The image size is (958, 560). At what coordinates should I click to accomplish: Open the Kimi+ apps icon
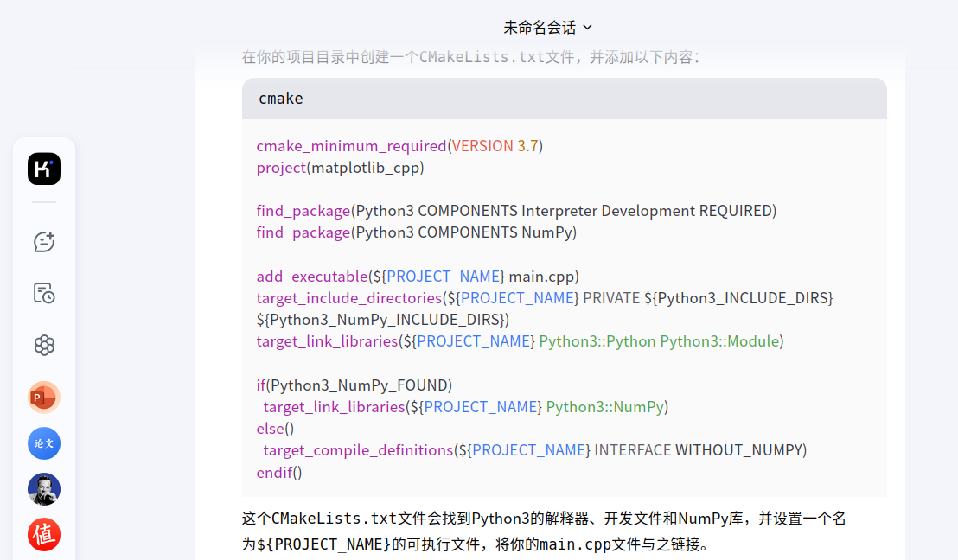pos(43,345)
